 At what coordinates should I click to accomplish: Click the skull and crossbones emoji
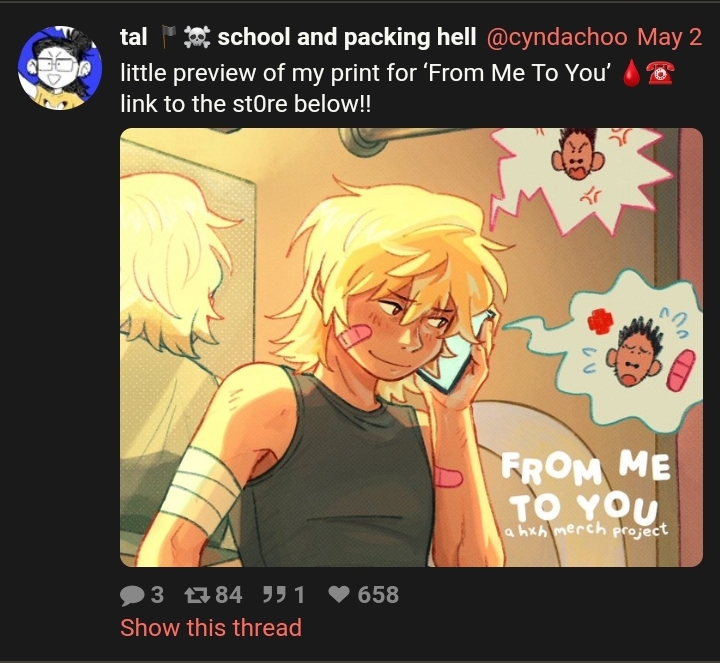[x=197, y=37]
